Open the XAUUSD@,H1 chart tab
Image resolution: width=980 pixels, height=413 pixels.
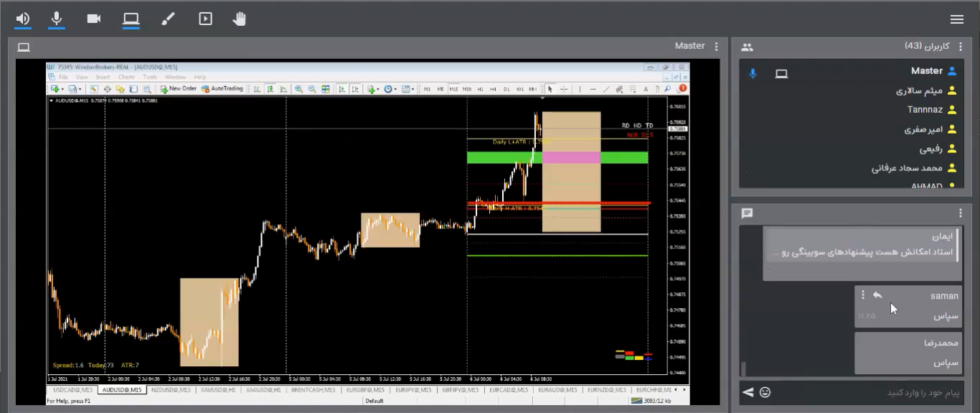click(x=218, y=390)
